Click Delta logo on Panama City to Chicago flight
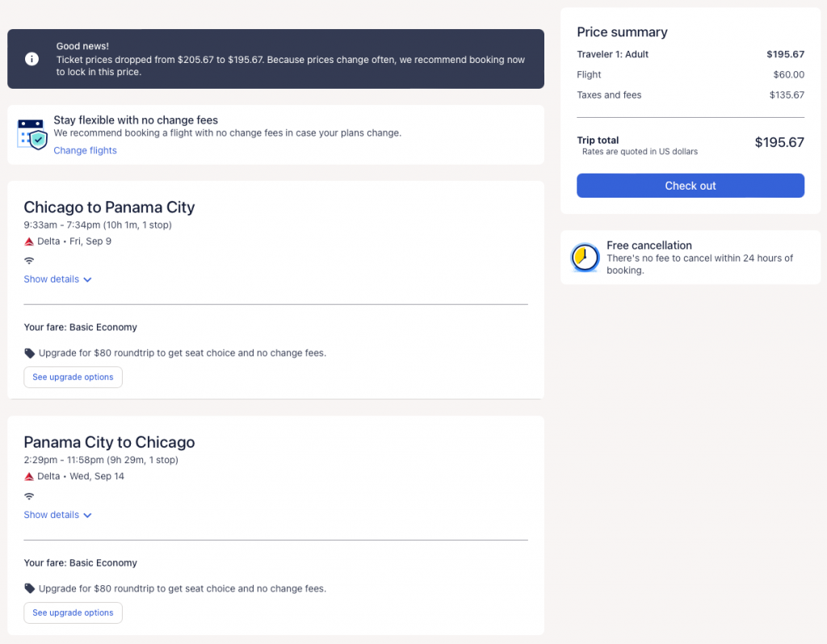The width and height of the screenshot is (827, 644). [29, 477]
